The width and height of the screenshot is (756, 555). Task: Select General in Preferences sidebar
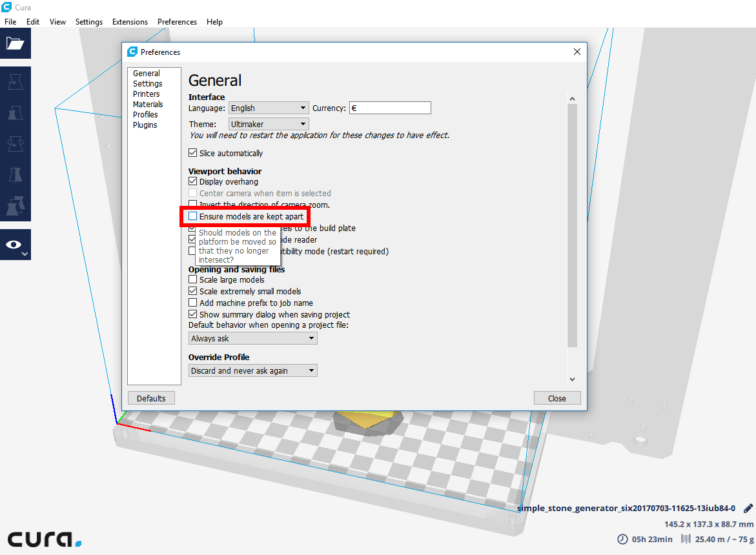pyautogui.click(x=147, y=73)
